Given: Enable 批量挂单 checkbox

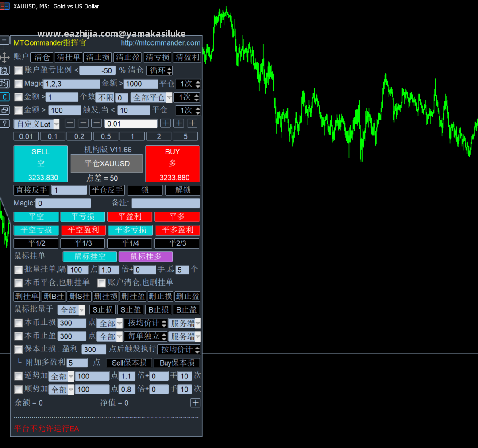Looking at the screenshot, I should (x=19, y=270).
